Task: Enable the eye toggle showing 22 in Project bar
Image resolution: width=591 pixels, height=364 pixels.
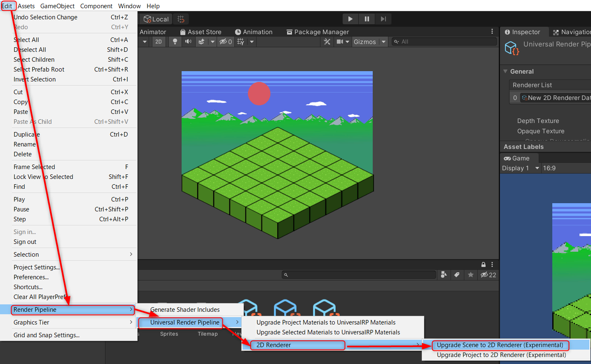Action: click(485, 275)
